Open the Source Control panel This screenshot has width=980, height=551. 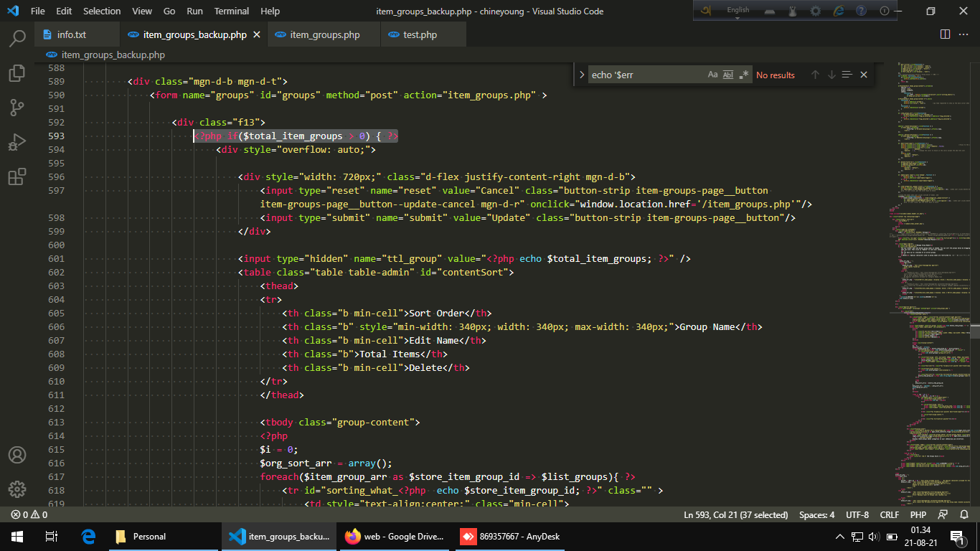coord(17,108)
